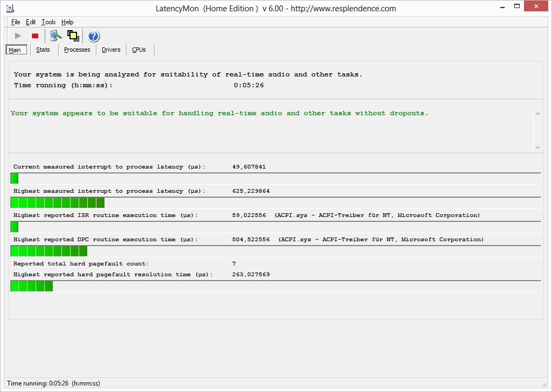Switch to the Main tab
The image size is (552, 392).
pos(16,50)
